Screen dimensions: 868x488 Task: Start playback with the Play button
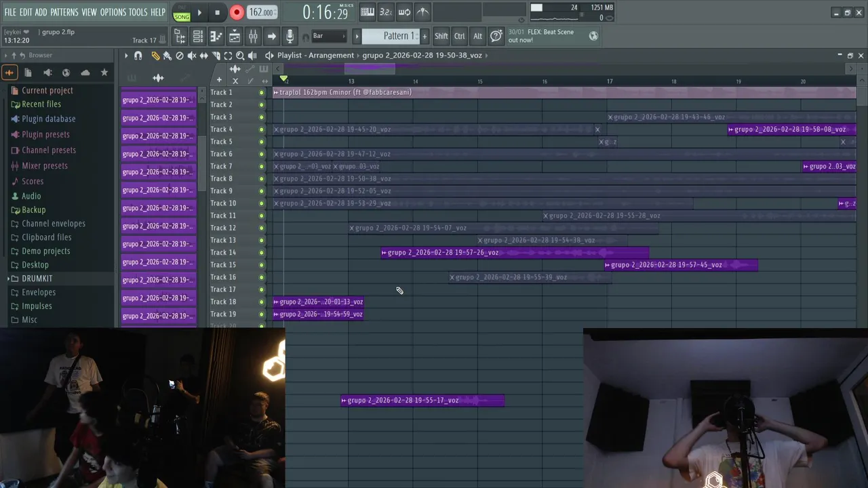(x=199, y=12)
